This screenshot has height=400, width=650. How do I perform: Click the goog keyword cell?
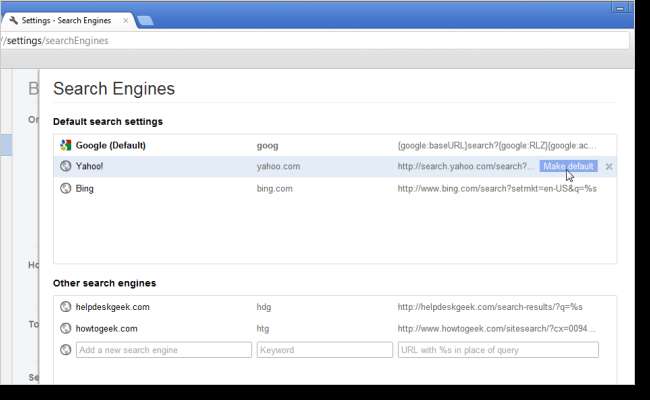click(x=267, y=146)
